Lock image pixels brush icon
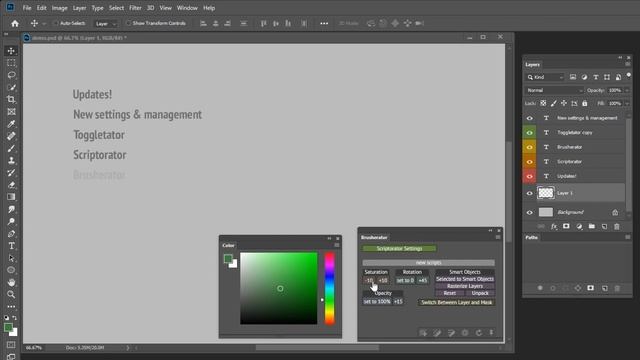 553,104
